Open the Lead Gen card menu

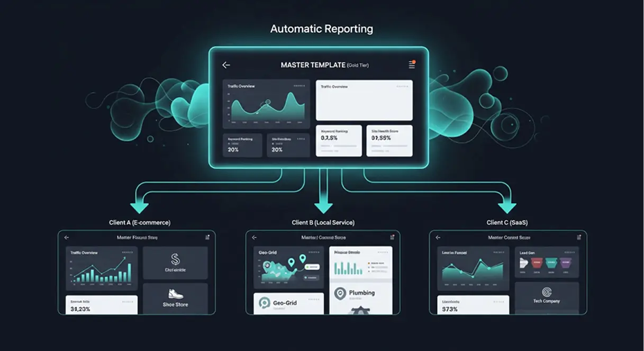pyautogui.click(x=570, y=252)
